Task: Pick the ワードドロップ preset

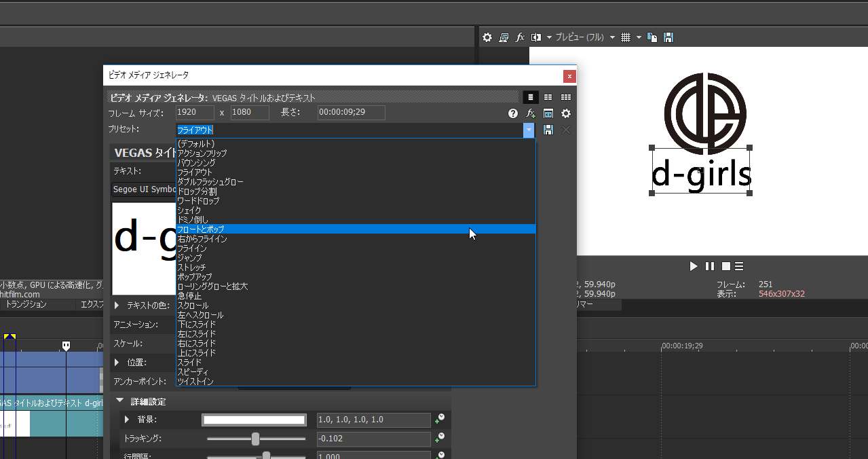Action: [x=356, y=201]
